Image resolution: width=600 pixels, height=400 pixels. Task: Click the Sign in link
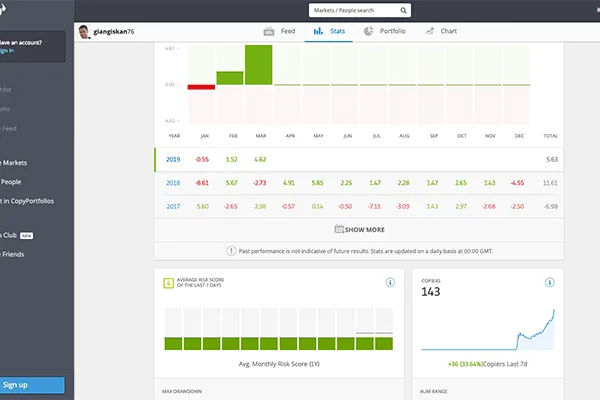(10, 49)
